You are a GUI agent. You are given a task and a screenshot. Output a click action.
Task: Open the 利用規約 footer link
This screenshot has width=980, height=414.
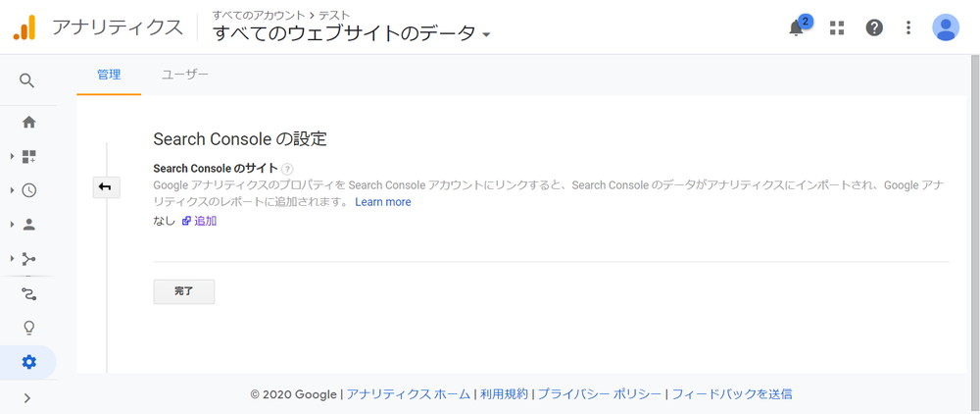coord(504,394)
